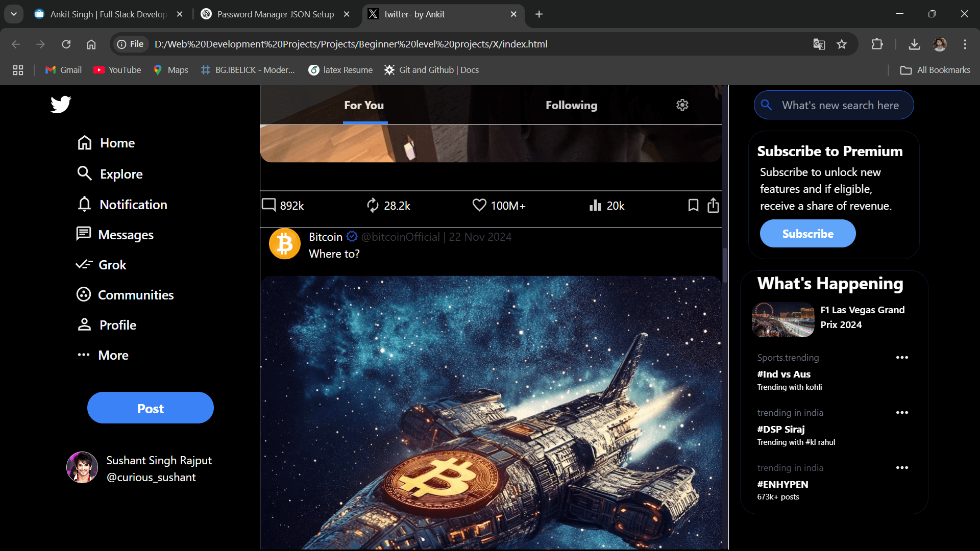Click Bitcoin's verified badge
Viewport: 980px width, 551px height.
(352, 236)
